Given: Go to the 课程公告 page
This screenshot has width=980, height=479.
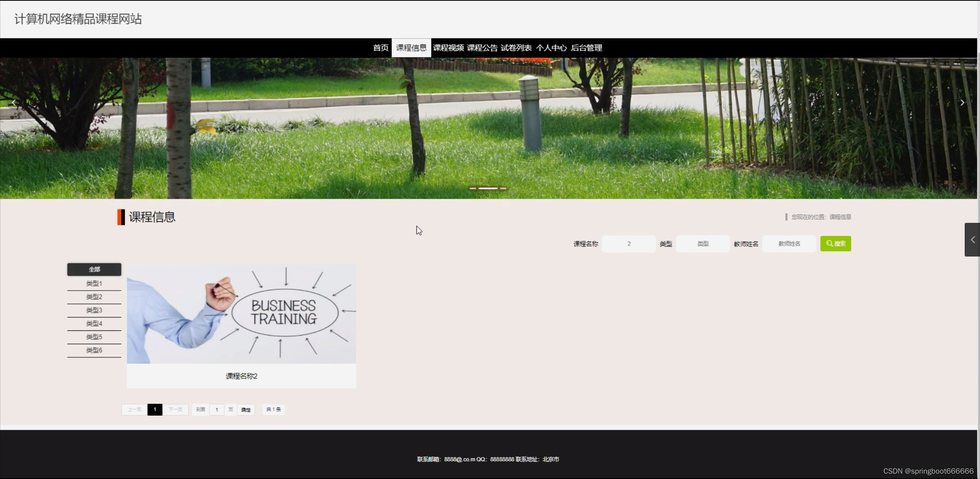Looking at the screenshot, I should tap(482, 48).
